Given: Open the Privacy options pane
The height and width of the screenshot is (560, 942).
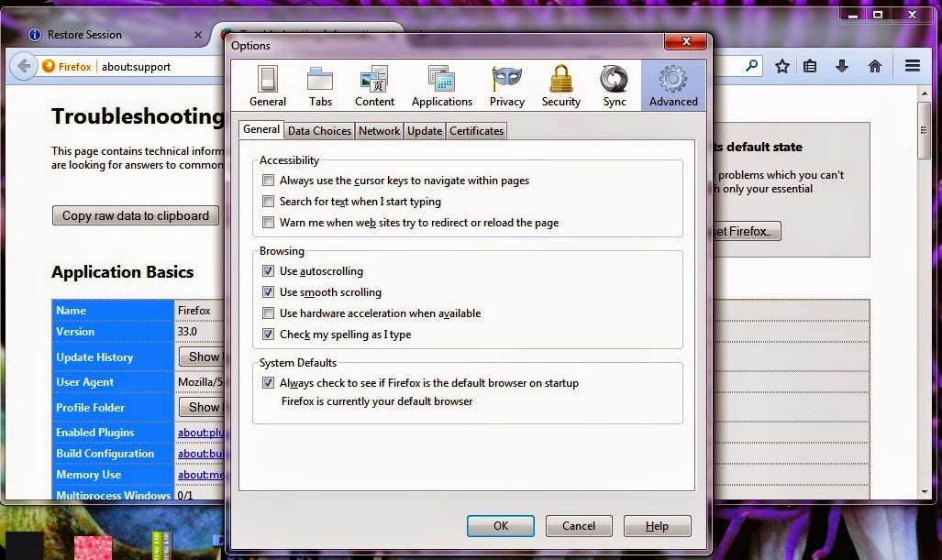Looking at the screenshot, I should pos(507,86).
